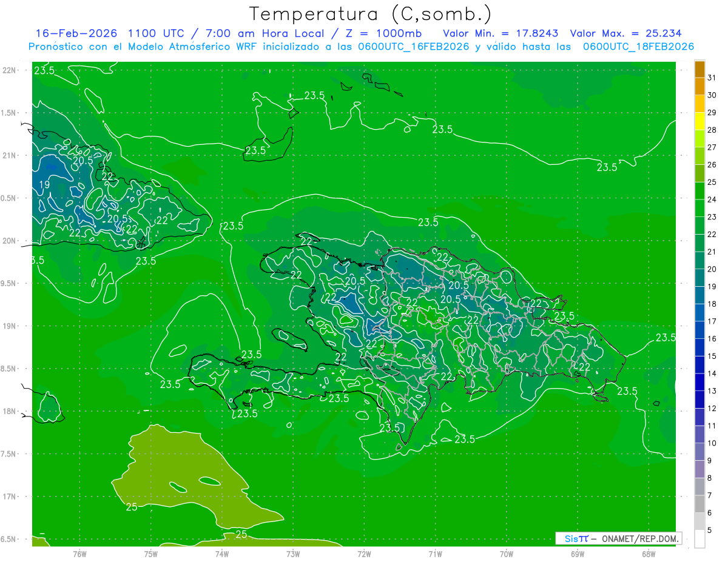Click the "71W" longitude axis label

(x=435, y=554)
